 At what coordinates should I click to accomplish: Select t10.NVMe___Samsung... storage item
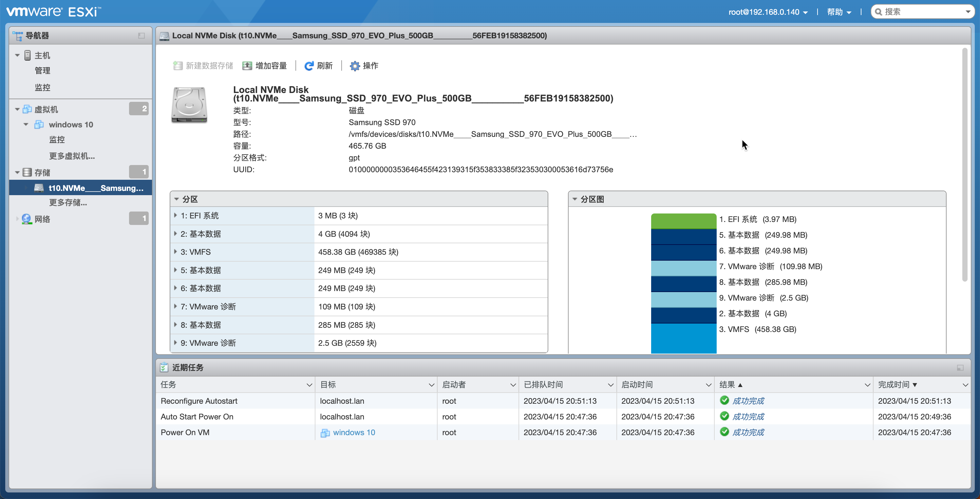[x=81, y=188]
